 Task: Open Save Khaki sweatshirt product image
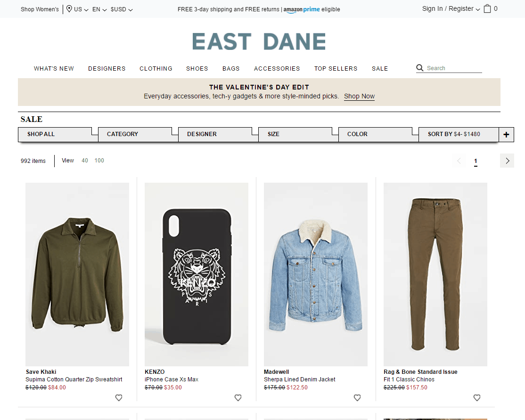[77, 274]
